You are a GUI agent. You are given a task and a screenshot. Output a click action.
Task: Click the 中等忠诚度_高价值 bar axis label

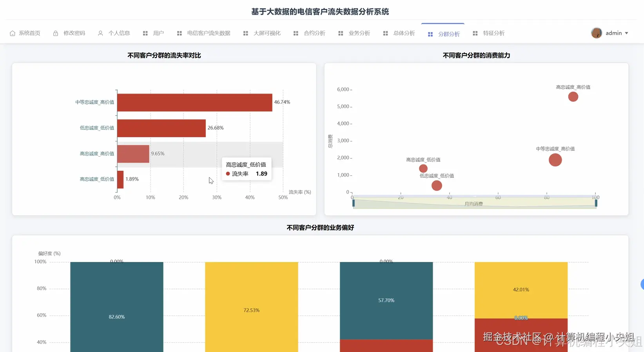[95, 102]
